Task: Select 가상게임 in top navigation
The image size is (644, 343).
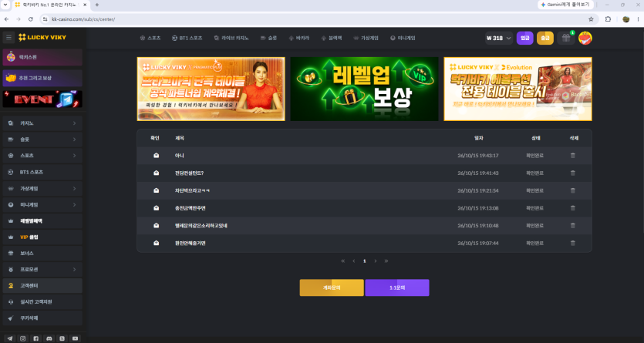Action: [366, 38]
